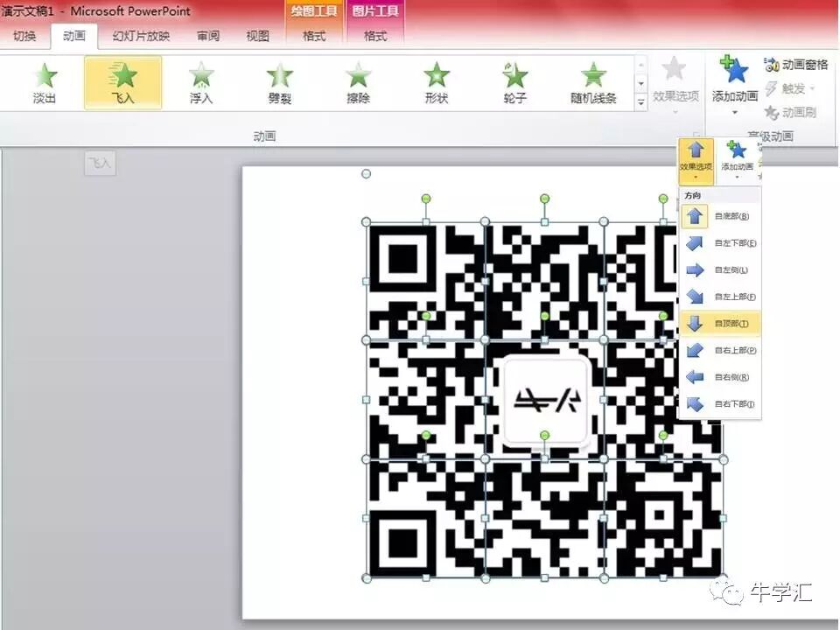840x630 pixels.
Task: Click the 动画刷 animation painter
Action: click(790, 112)
